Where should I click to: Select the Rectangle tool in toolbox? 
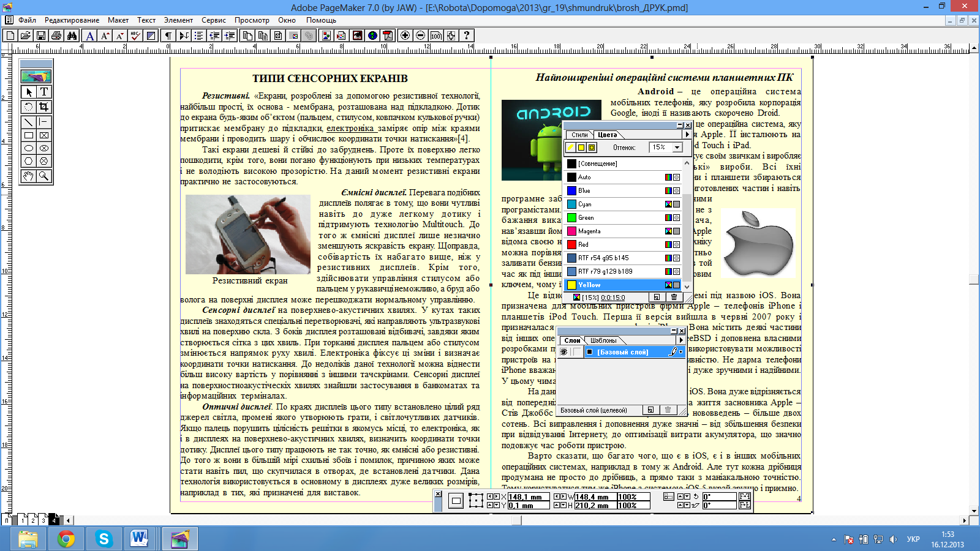point(29,135)
